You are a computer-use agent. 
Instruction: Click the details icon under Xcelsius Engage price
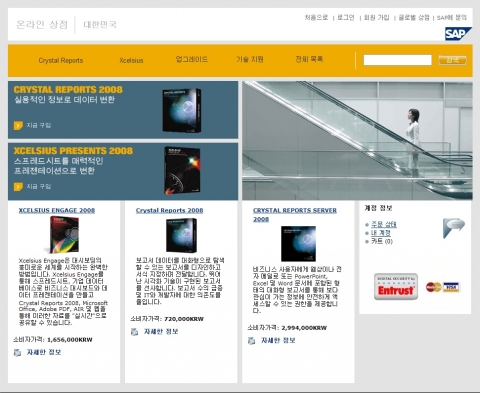17,352
